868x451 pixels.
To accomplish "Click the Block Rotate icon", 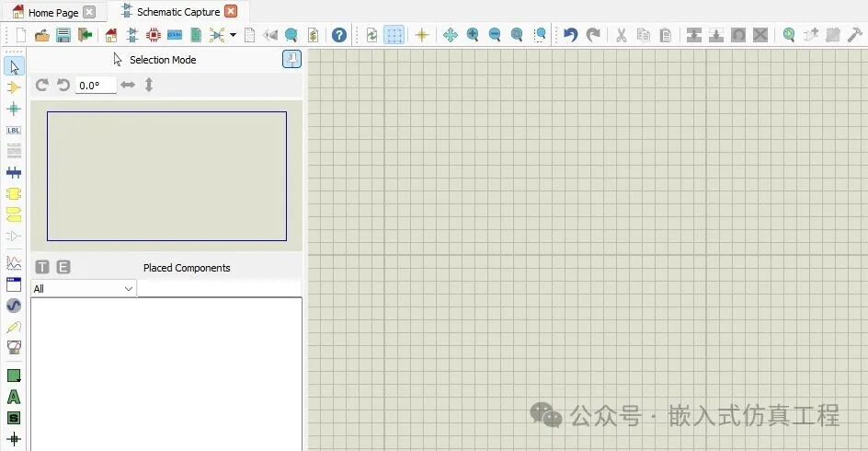I will [x=738, y=36].
